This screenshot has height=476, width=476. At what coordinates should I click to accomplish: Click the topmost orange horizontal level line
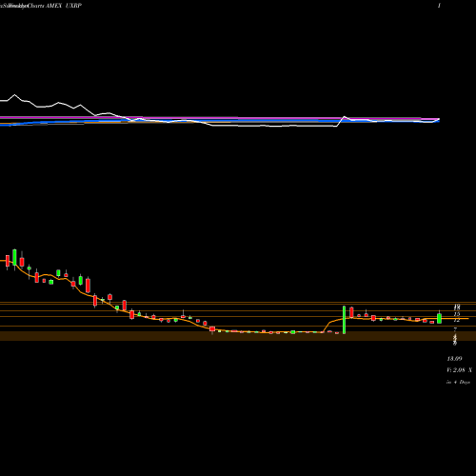(238, 302)
